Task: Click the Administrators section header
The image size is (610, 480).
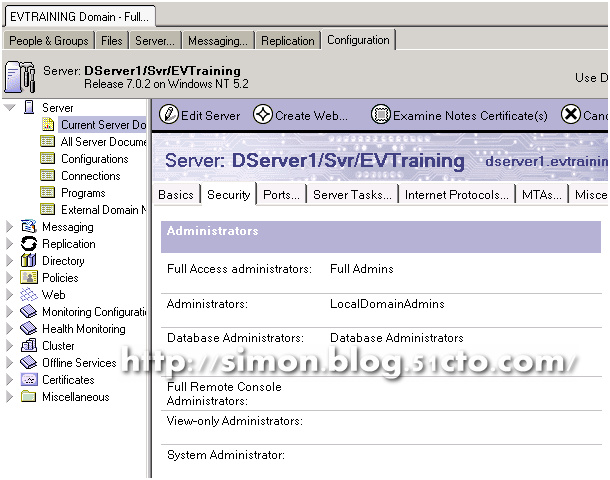Action: (x=381, y=236)
